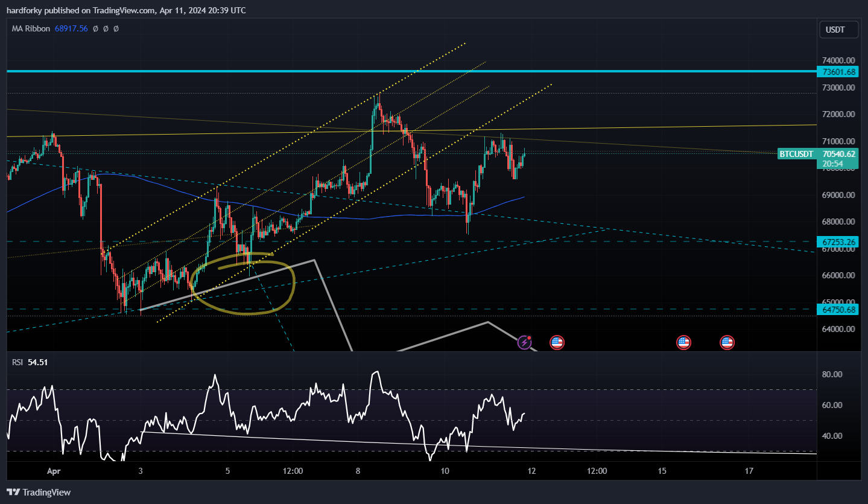Click the 64000.00 price axis label
This screenshot has height=504, width=868.
(x=838, y=329)
